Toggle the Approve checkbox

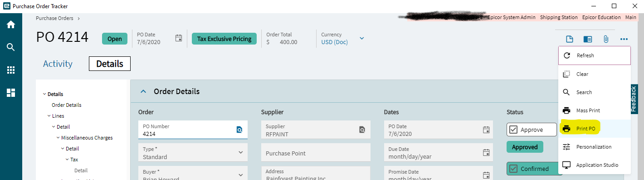[x=514, y=130]
